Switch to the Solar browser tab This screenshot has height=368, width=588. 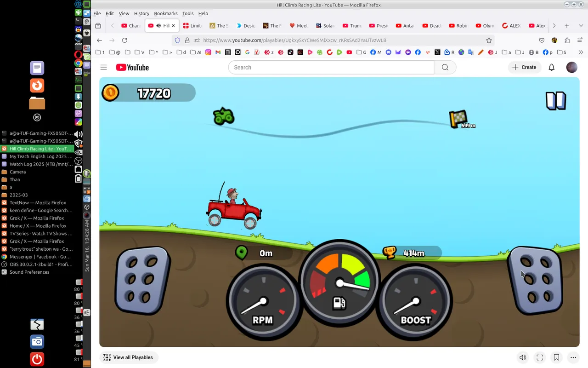pos(325,26)
